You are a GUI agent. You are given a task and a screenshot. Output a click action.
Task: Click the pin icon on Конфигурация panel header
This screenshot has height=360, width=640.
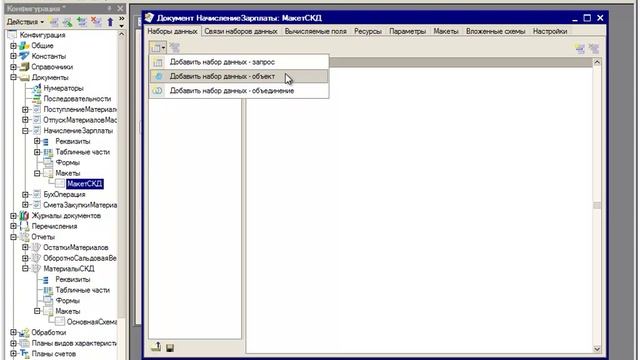pyautogui.click(x=109, y=8)
